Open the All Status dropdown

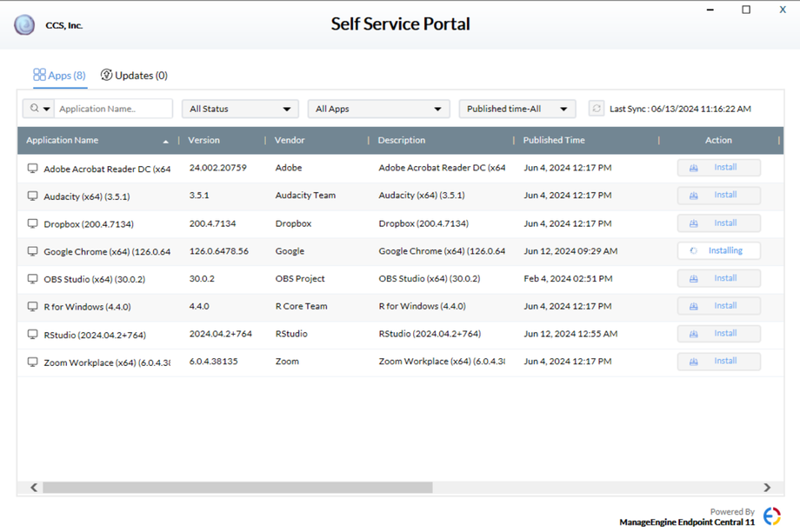(240, 109)
